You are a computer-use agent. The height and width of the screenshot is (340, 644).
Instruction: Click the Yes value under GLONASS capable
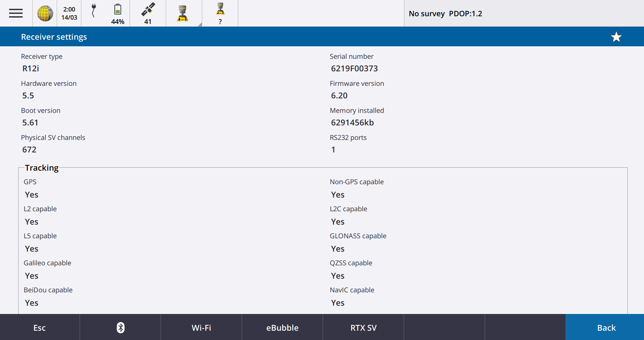point(338,249)
